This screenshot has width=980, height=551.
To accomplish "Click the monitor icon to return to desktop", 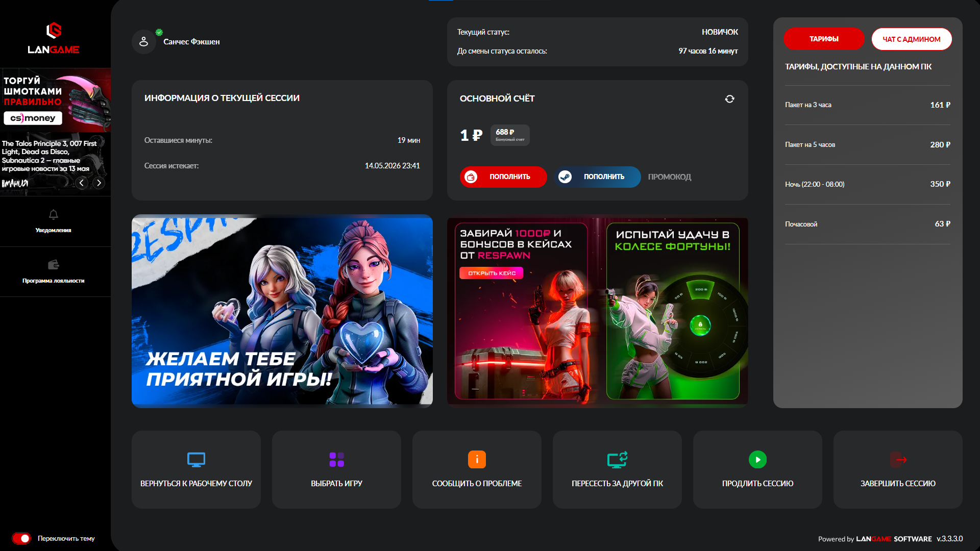I will (196, 460).
